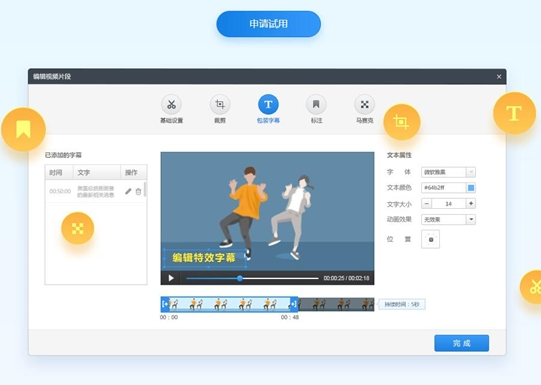
Task: Select the 00:50:00 subtitle row time
Action: [60, 191]
